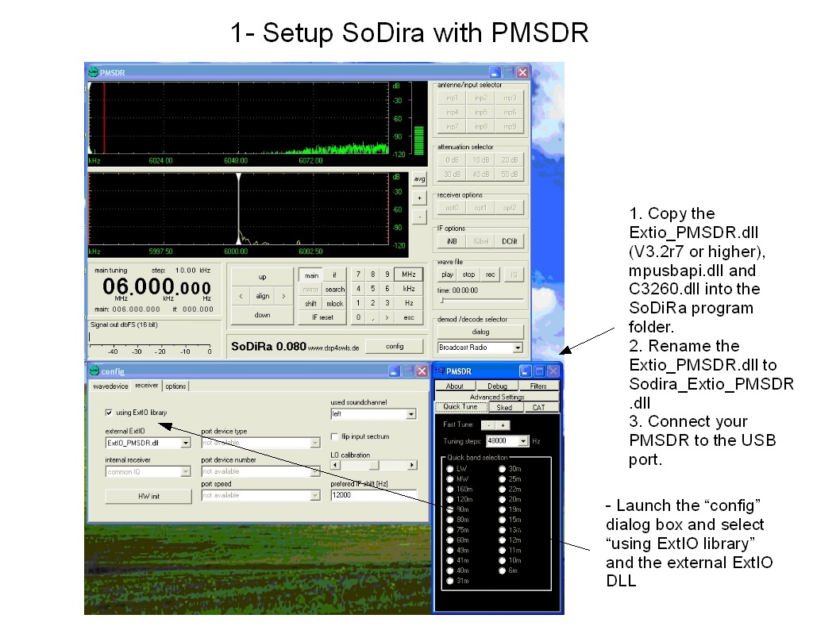
Task: Open the internal receiver dropdown
Action: pyautogui.click(x=186, y=472)
